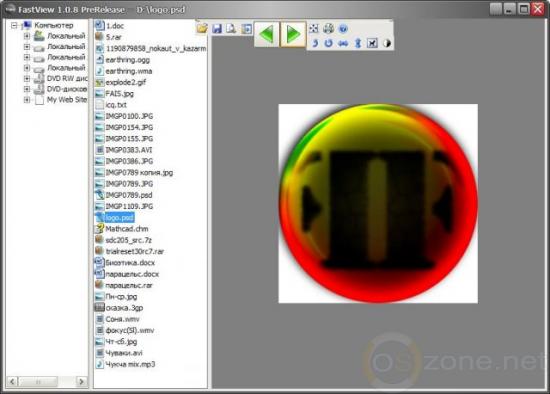Expand the second Локальный drive node
The image size is (550, 394).
click(x=27, y=46)
